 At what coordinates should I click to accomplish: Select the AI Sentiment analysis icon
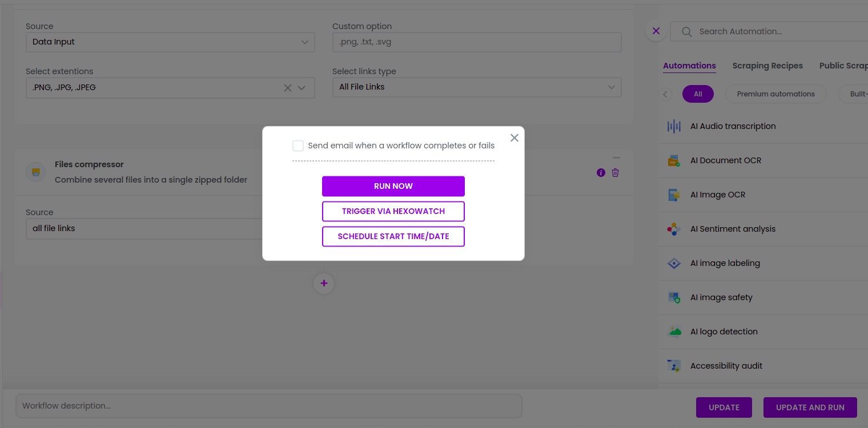pos(674,229)
